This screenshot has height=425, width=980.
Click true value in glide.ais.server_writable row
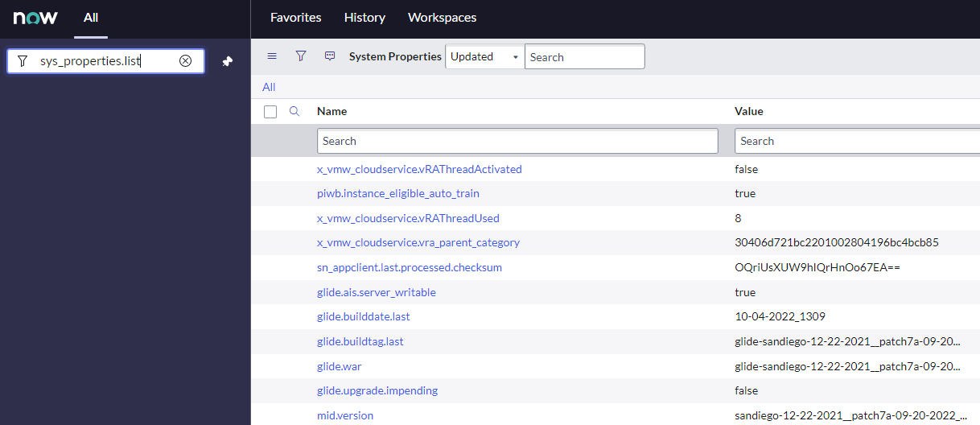745,292
